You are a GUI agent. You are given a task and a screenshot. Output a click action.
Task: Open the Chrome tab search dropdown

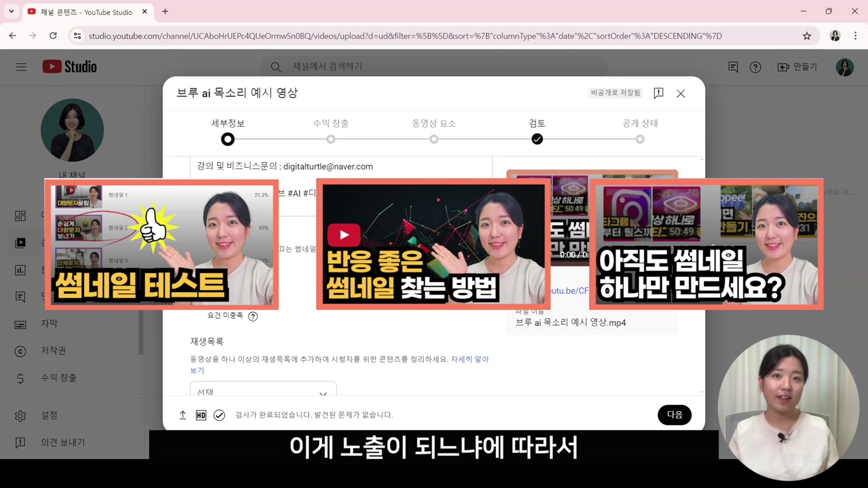coord(12,12)
